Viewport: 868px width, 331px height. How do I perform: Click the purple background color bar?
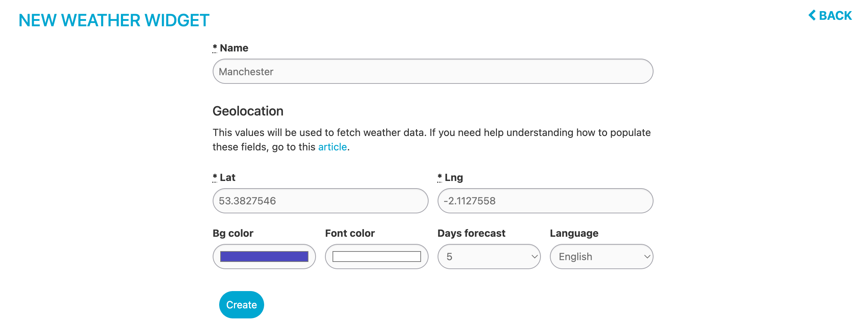(264, 256)
